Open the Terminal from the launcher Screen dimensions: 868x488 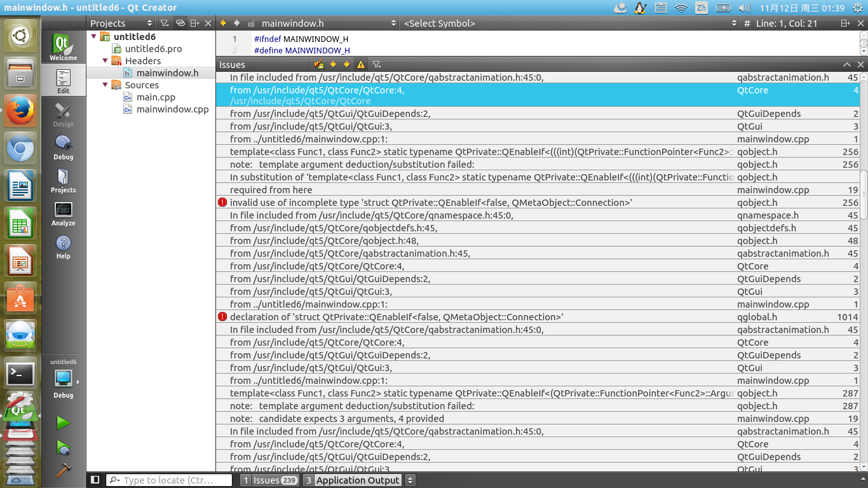(20, 374)
